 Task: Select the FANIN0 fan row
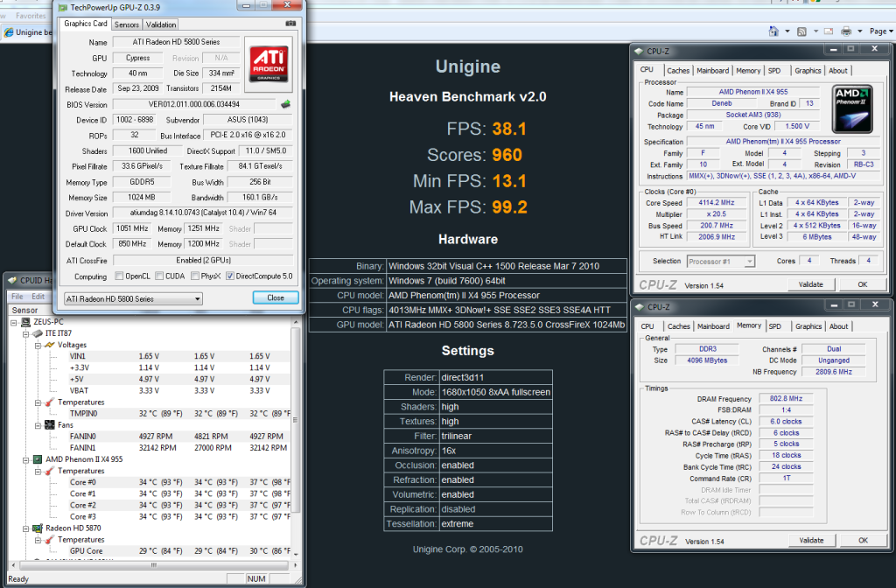click(179, 437)
